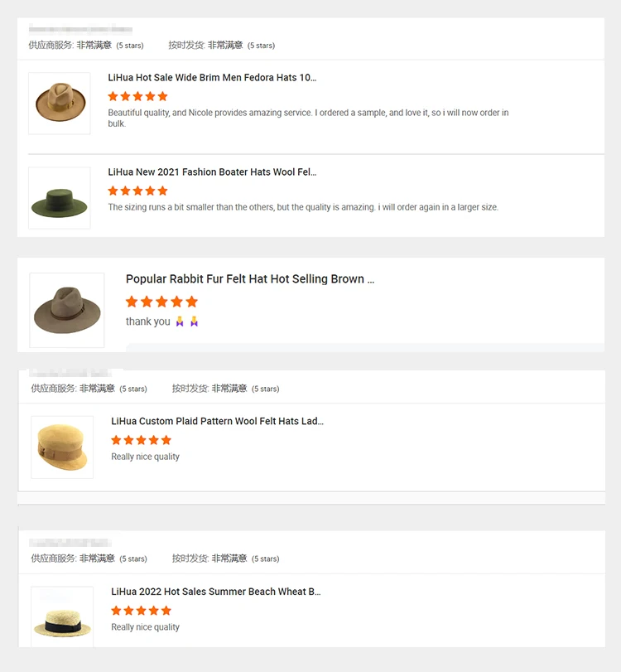Click star rating under Wide Brim Fedora review
Viewport: 621px width, 672px height.
click(137, 96)
